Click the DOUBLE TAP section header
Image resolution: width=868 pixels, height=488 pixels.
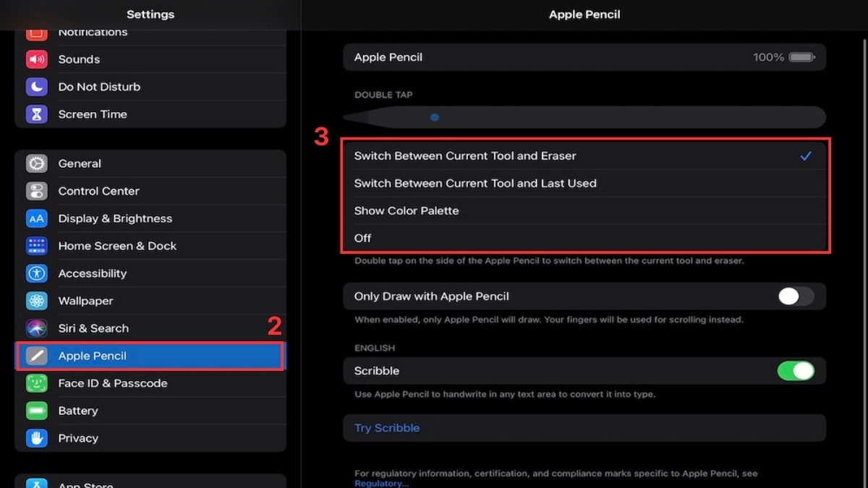point(383,95)
